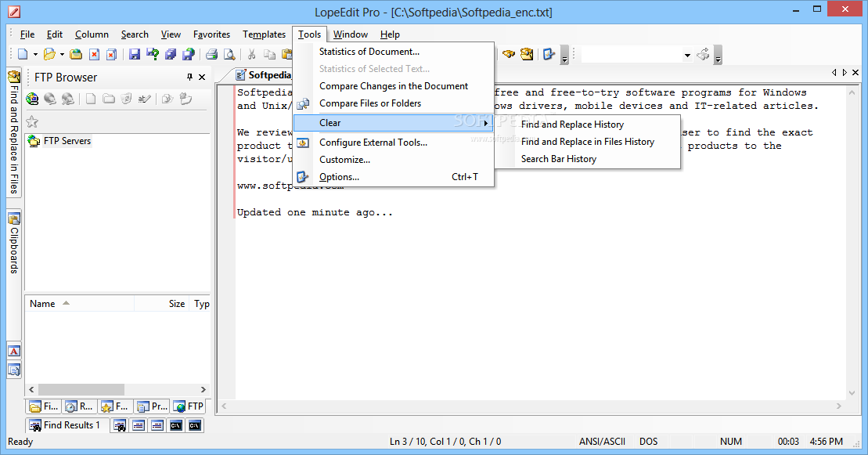Open the Search menu

[x=135, y=34]
